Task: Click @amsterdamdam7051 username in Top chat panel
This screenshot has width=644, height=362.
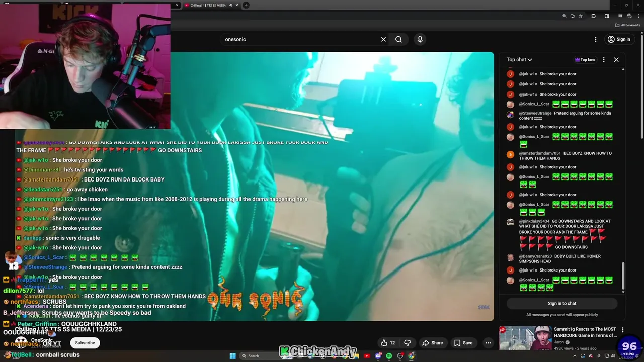Action: click(x=540, y=153)
